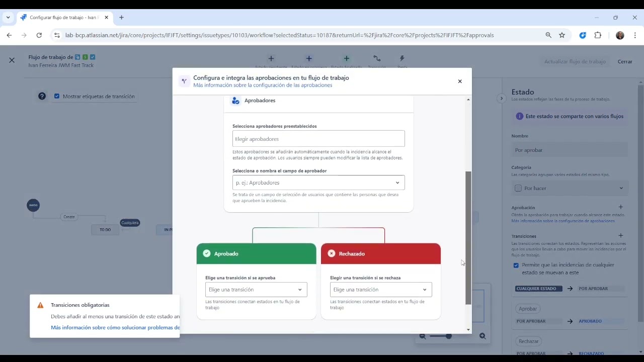Click the Elegir aprobadores input field
This screenshot has height=362, width=644.
pyautogui.click(x=318, y=139)
